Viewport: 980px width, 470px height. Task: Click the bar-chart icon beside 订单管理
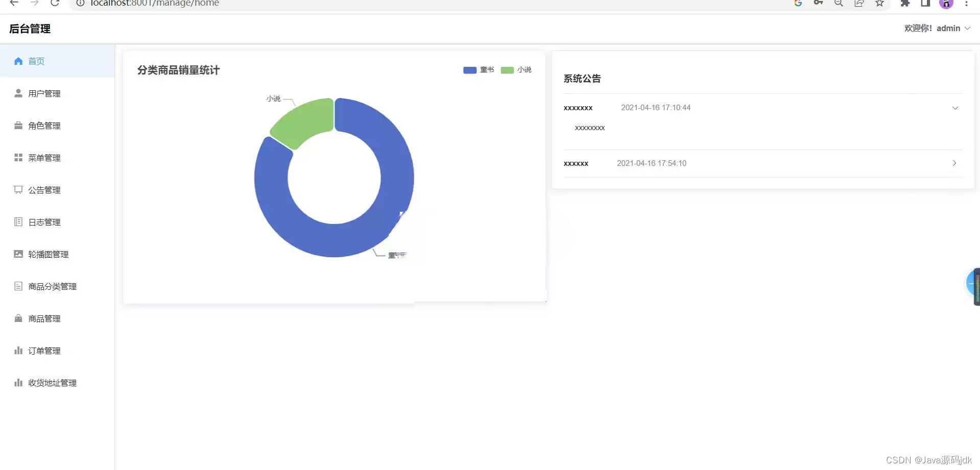18,351
